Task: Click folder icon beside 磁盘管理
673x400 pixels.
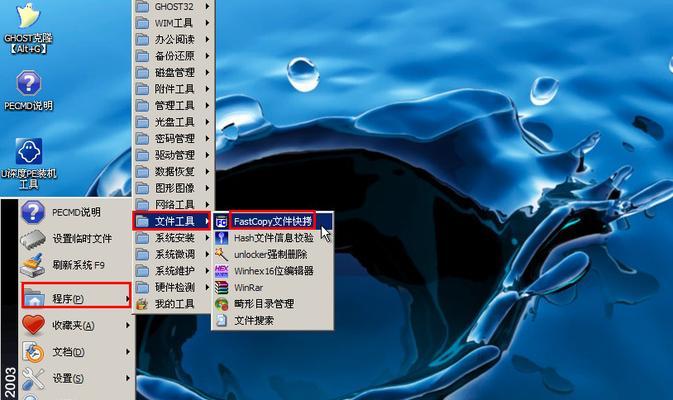Action: point(142,73)
